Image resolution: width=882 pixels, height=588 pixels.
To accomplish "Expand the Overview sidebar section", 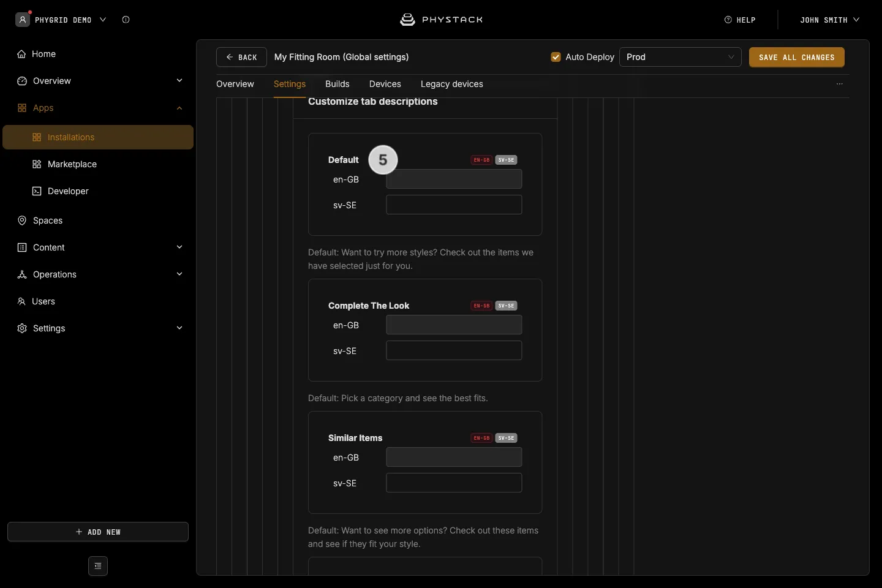I will (x=179, y=81).
